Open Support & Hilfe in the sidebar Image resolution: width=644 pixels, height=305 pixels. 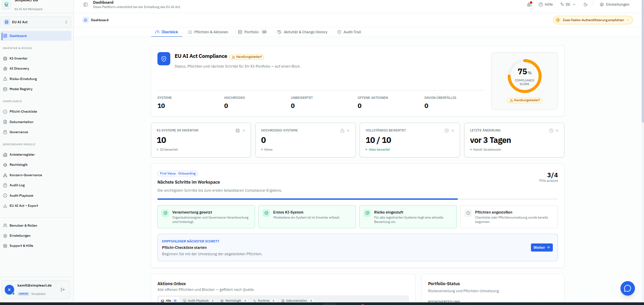[x=36, y=246]
